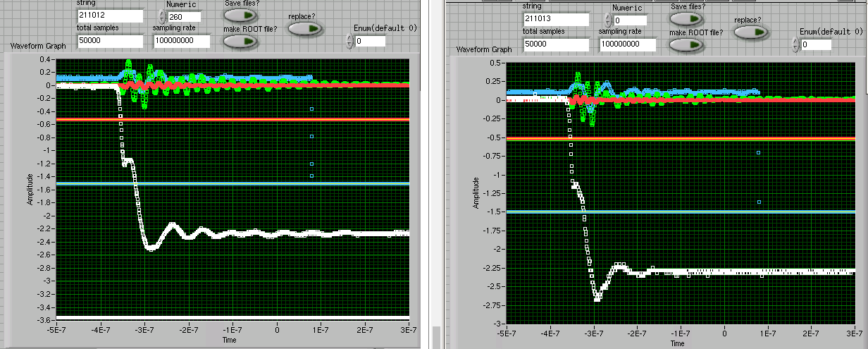Click 'Enum(default 0)' label in left window
The height and width of the screenshot is (349, 868).
[x=385, y=28]
